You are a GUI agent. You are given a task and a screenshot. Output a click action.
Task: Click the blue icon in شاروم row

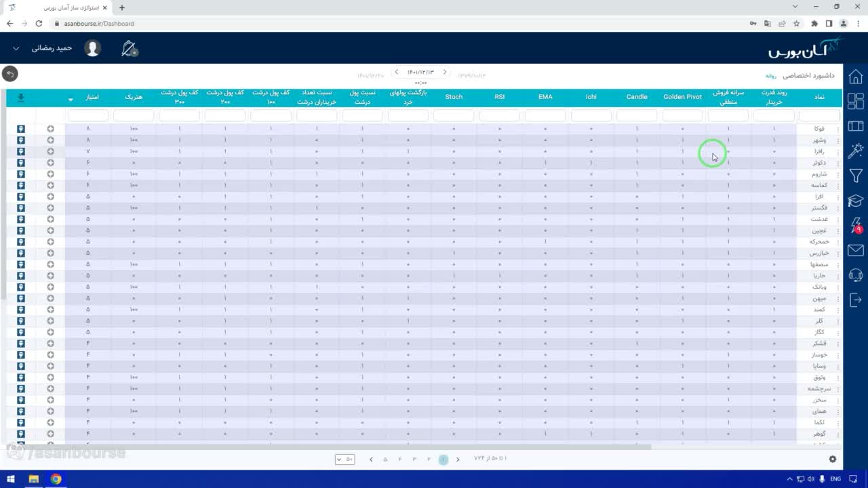21,174
